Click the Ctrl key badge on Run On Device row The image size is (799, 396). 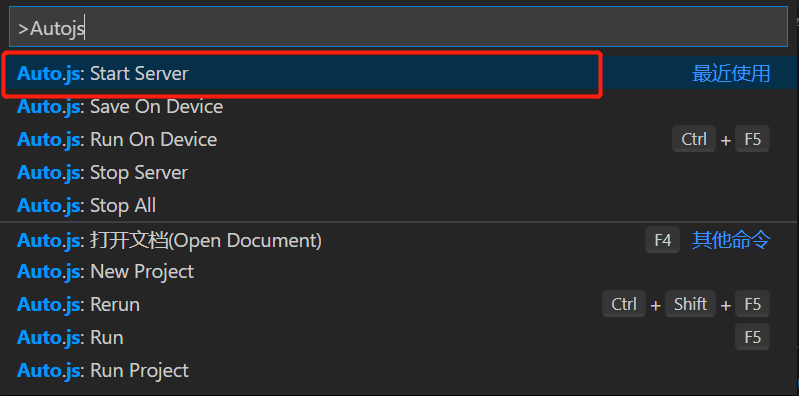coord(694,139)
